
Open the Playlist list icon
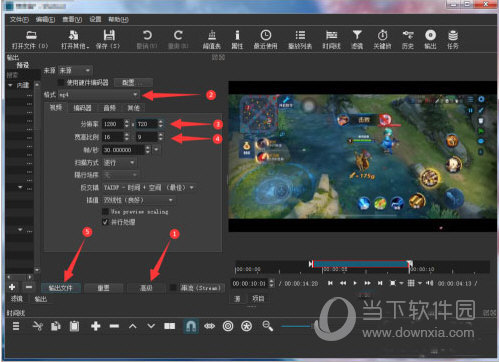(300, 35)
